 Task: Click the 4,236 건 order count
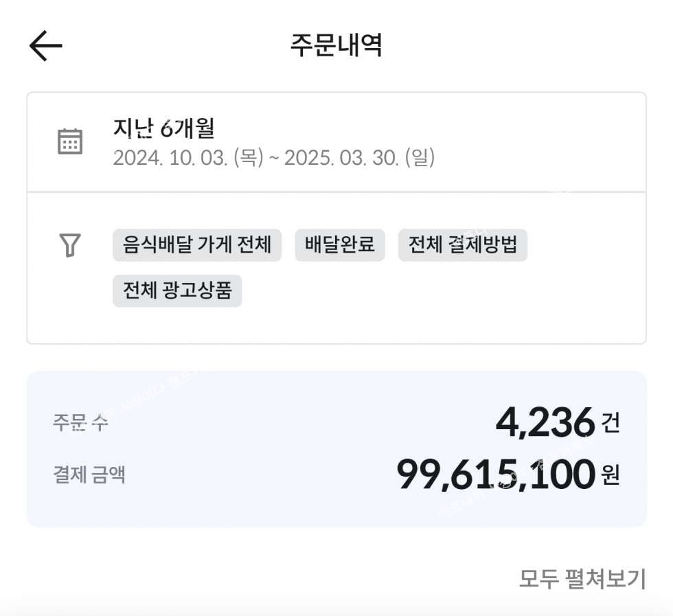coord(558,423)
